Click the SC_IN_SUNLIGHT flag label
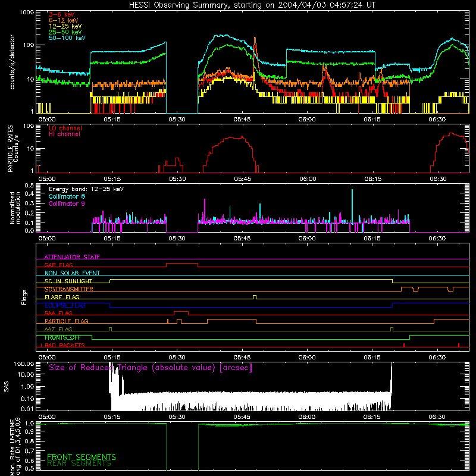This screenshot has height=476, width=476. coord(68,281)
